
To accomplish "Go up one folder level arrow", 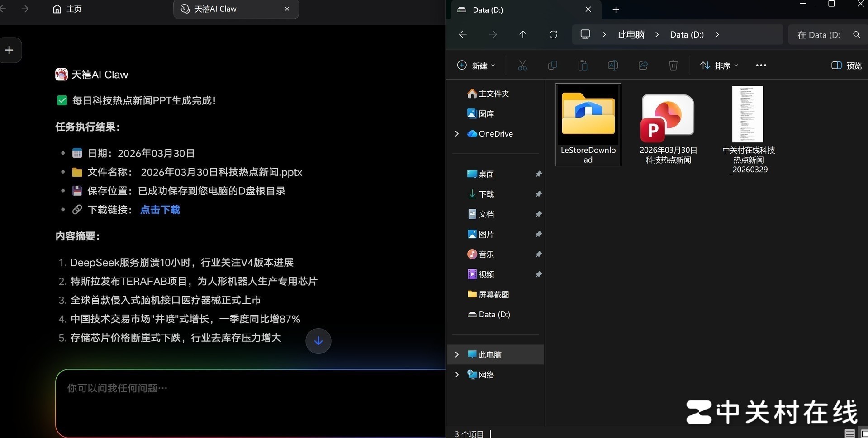I will coord(523,34).
